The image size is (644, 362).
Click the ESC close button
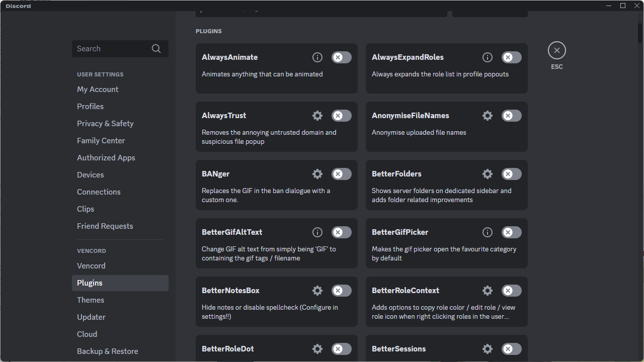coord(556,50)
